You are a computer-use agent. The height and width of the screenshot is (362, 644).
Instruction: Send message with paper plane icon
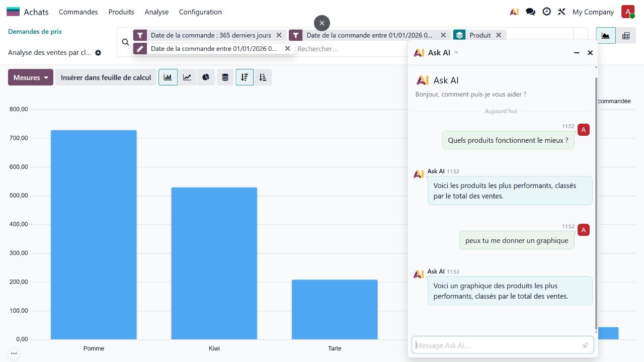(x=585, y=345)
